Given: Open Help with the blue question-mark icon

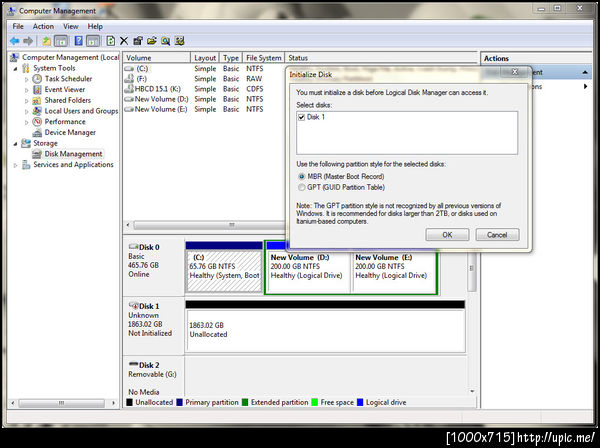Looking at the screenshot, I should (78, 41).
